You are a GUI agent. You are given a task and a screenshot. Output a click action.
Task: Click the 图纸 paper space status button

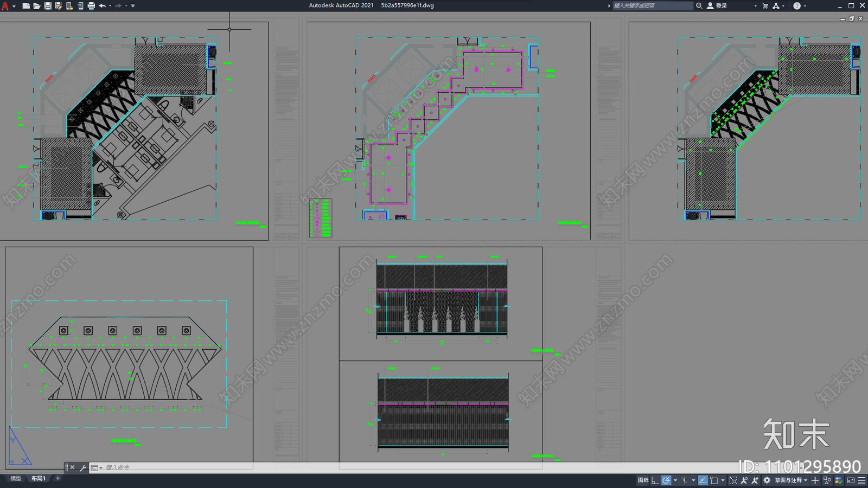pyautogui.click(x=643, y=480)
